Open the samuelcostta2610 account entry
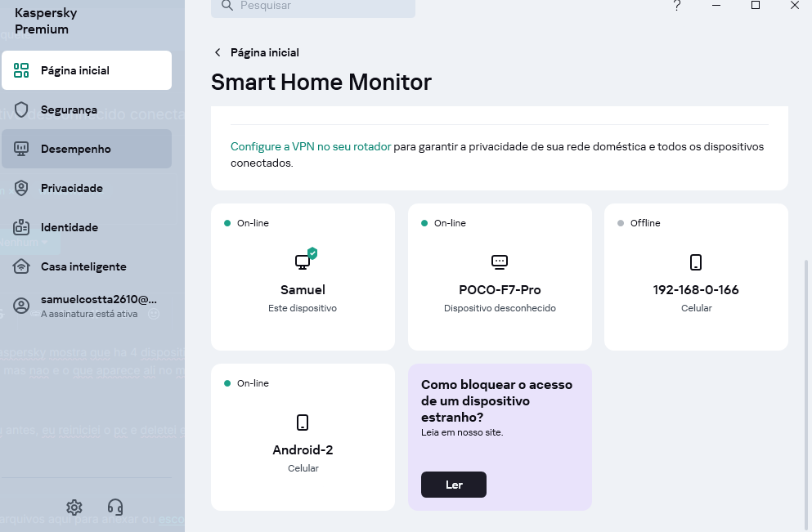Image resolution: width=812 pixels, height=532 pixels. (87, 306)
